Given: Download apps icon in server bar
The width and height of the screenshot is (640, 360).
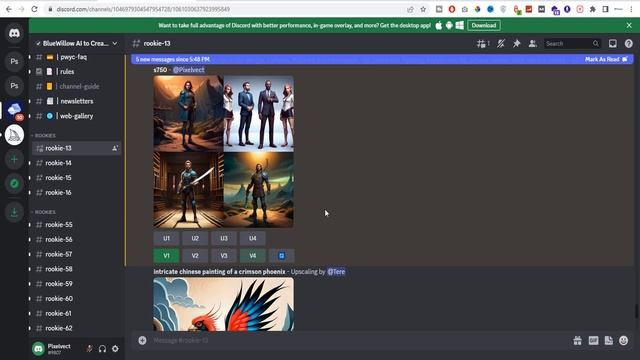Looking at the screenshot, I should click(x=14, y=212).
